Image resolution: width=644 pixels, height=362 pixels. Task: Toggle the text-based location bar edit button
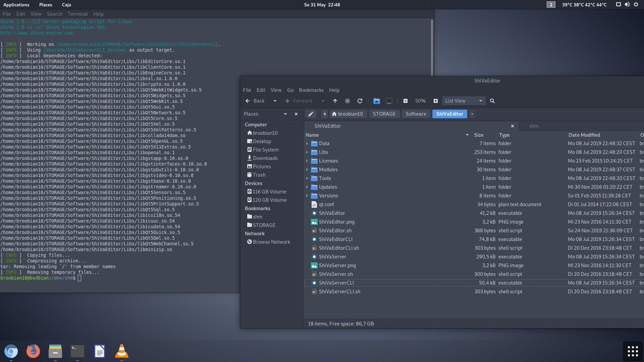pyautogui.click(x=311, y=114)
